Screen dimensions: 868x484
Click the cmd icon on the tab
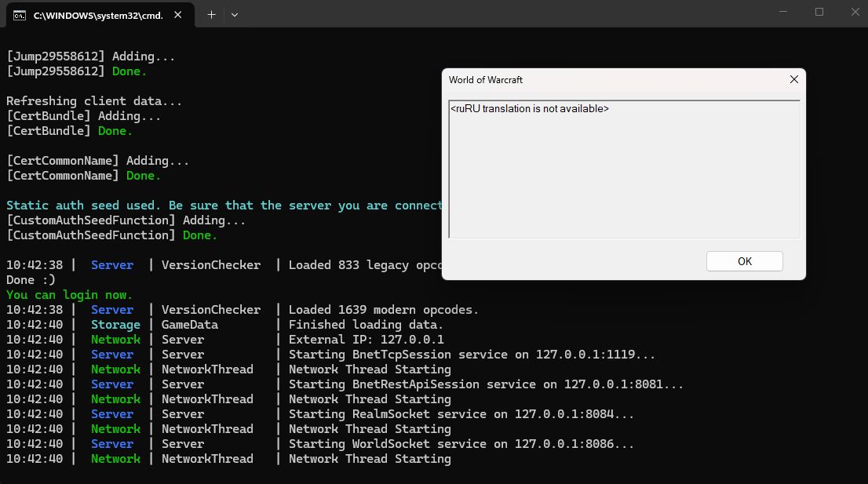20,16
